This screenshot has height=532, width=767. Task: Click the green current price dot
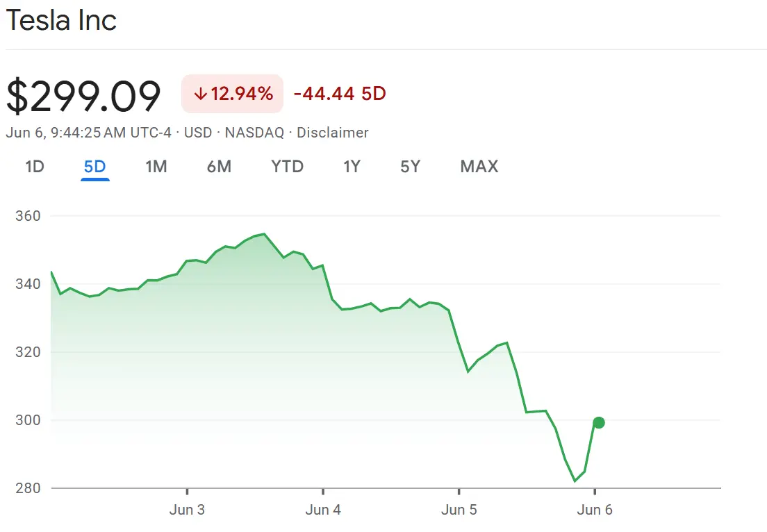coord(598,422)
